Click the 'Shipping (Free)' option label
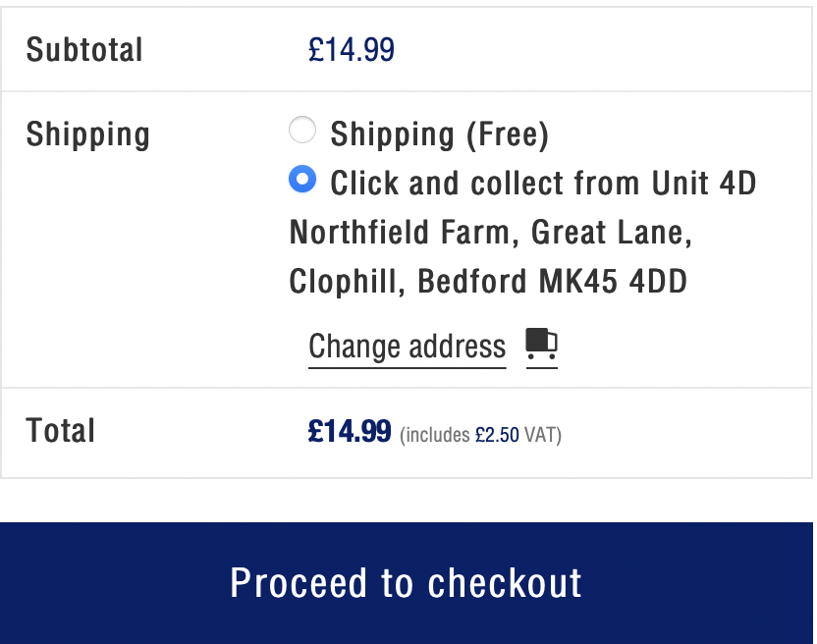 pyautogui.click(x=439, y=134)
